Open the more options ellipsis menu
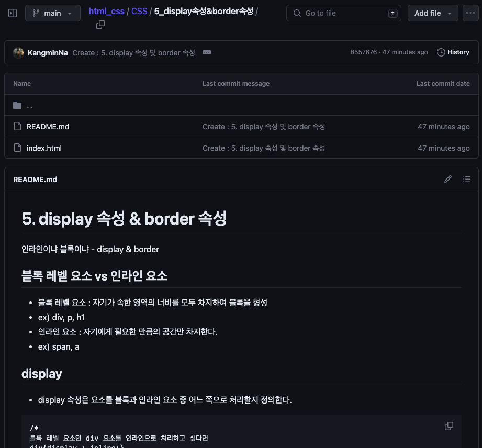482x448 pixels. pyautogui.click(x=470, y=13)
